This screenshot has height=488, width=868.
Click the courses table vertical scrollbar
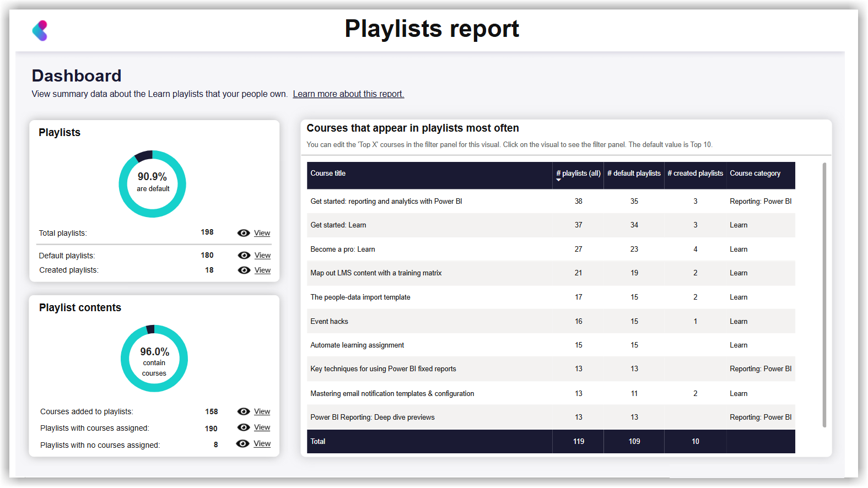pos(824,295)
